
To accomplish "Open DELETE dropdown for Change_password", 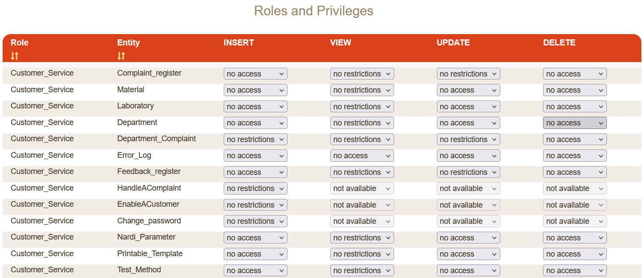I will click(575, 221).
